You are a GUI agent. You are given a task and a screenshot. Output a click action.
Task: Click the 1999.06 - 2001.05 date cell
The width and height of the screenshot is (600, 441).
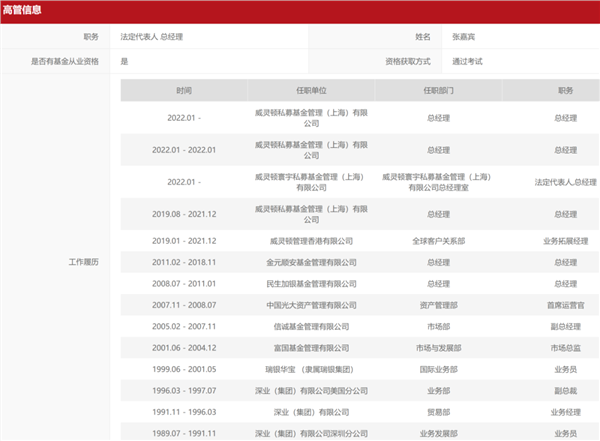pyautogui.click(x=184, y=369)
